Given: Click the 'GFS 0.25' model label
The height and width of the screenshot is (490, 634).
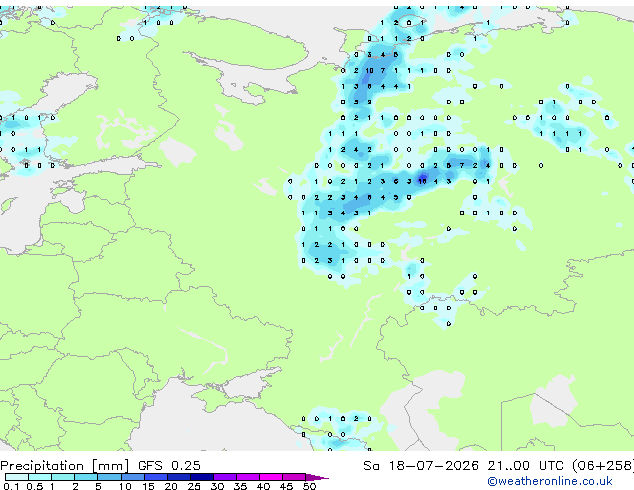Looking at the screenshot, I should point(169,466).
